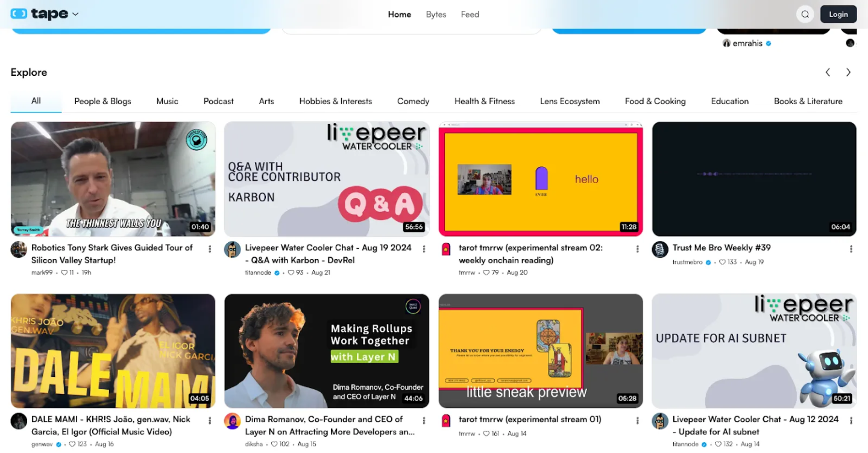Select the Arts category tab
This screenshot has width=868, height=453.
[x=266, y=101]
